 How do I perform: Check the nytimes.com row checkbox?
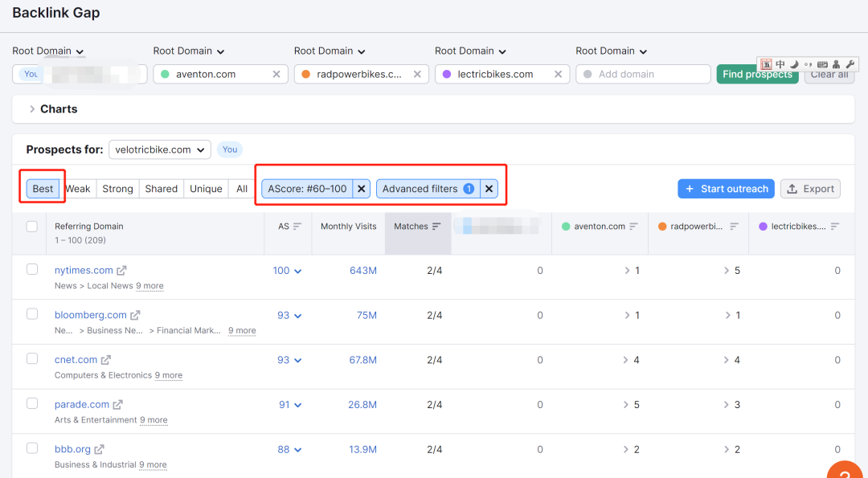(x=32, y=269)
